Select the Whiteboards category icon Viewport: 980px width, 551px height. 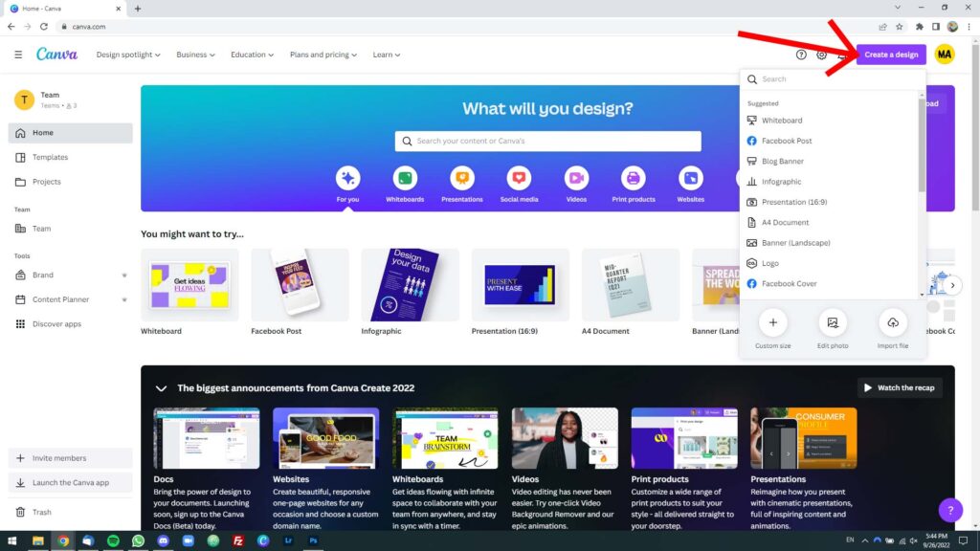coord(405,178)
